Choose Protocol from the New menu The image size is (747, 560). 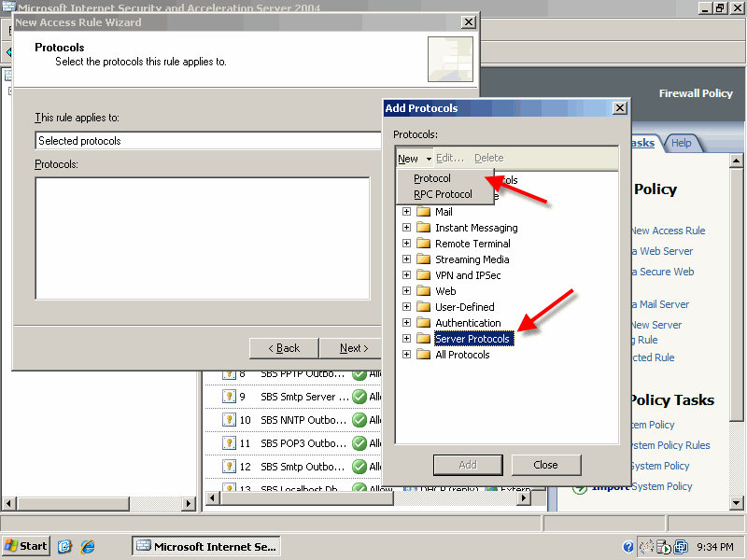pos(432,178)
